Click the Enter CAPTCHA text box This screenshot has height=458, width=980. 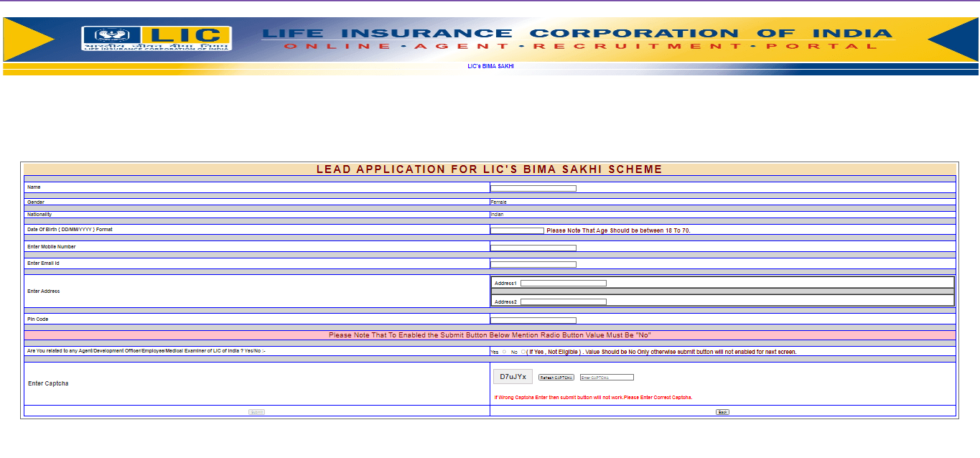pyautogui.click(x=607, y=378)
